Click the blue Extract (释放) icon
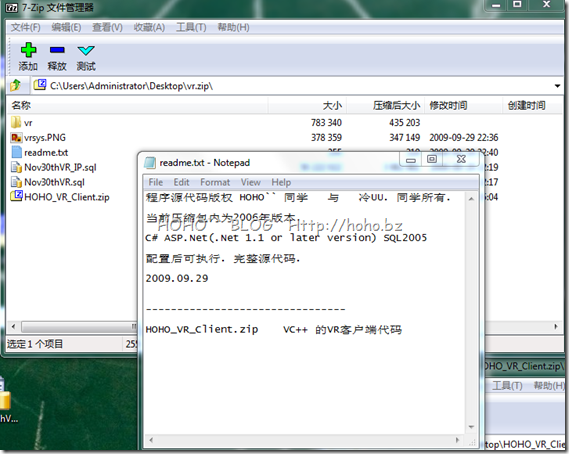The height and width of the screenshot is (454, 569). pyautogui.click(x=57, y=50)
